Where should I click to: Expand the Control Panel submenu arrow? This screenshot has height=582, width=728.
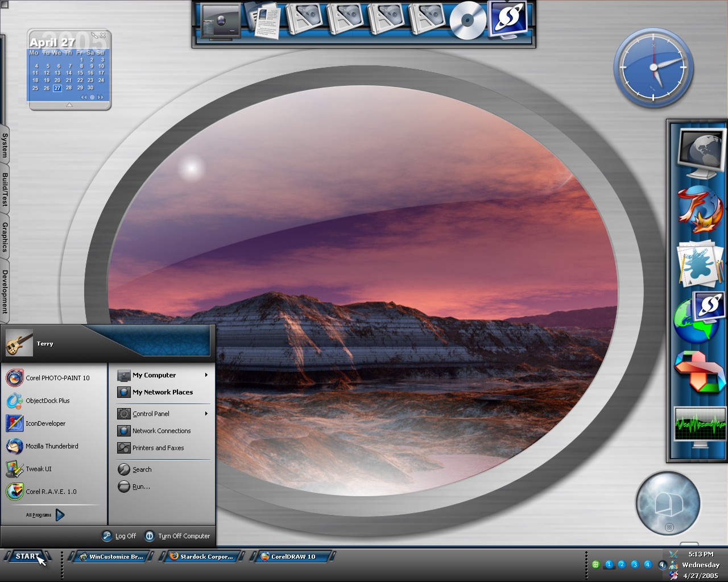(206, 414)
